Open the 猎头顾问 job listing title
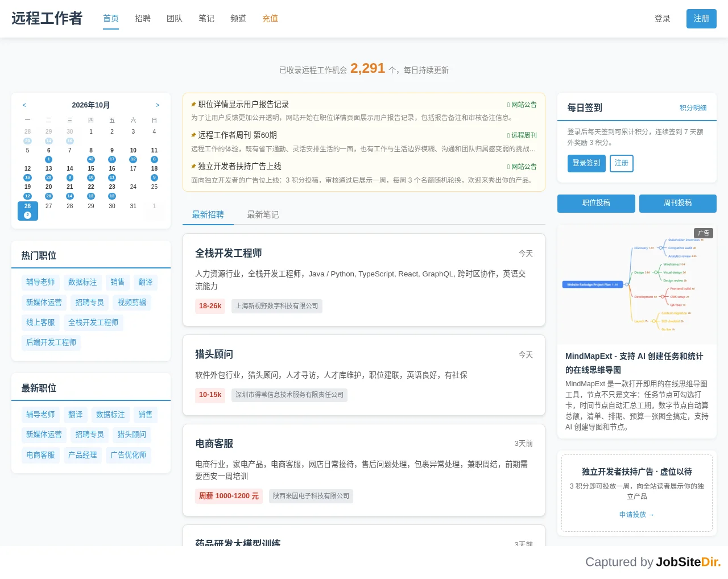728x579 pixels. [214, 354]
